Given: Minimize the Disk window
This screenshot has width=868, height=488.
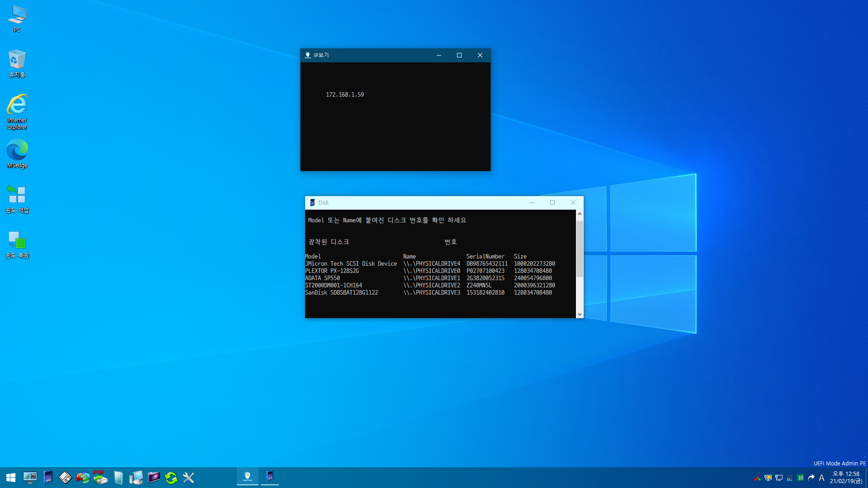Looking at the screenshot, I should [532, 203].
